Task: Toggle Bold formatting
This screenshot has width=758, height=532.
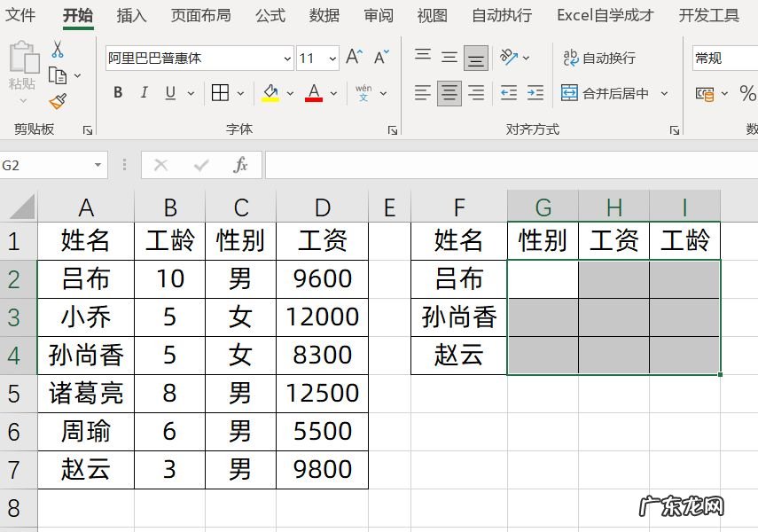Action: pyautogui.click(x=118, y=93)
